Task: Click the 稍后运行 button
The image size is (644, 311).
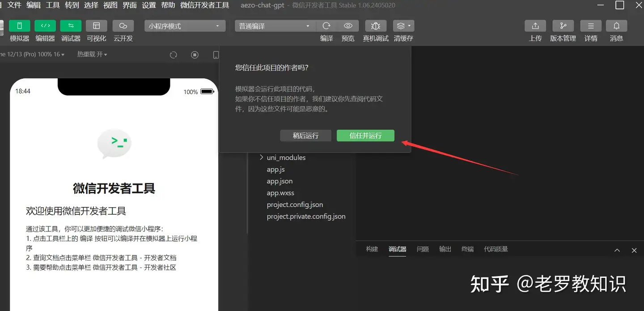Action: (x=306, y=136)
